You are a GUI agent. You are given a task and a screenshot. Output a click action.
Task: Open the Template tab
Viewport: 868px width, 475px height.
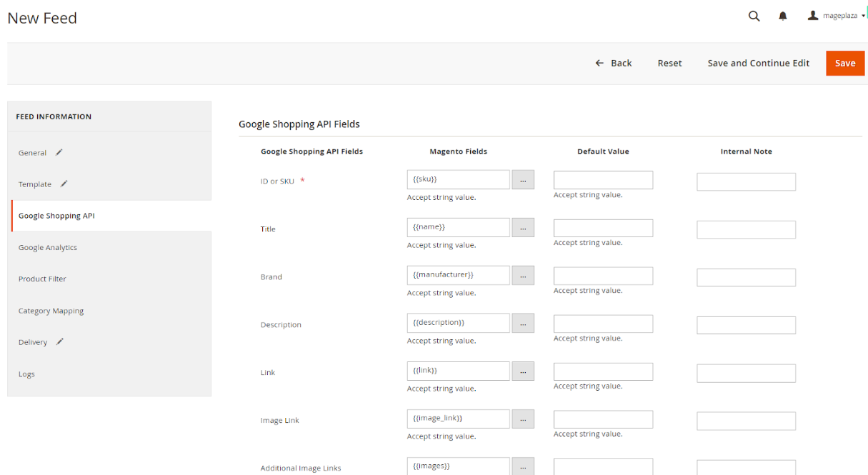(35, 184)
